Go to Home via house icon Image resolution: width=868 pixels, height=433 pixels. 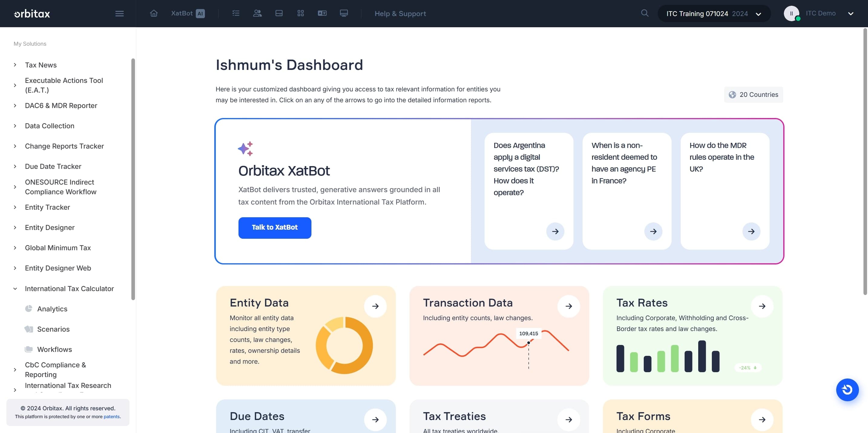point(154,14)
